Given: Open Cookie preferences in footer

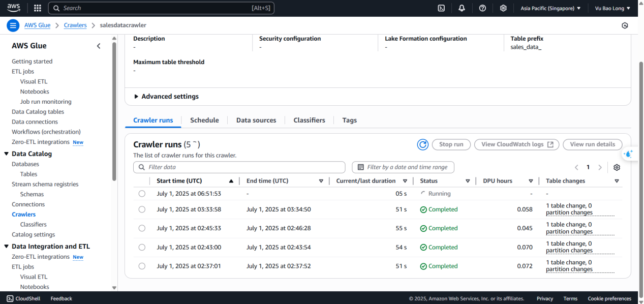Looking at the screenshot, I should [609, 298].
